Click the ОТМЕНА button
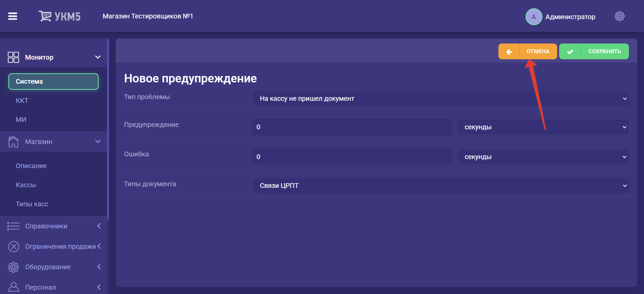 (528, 52)
